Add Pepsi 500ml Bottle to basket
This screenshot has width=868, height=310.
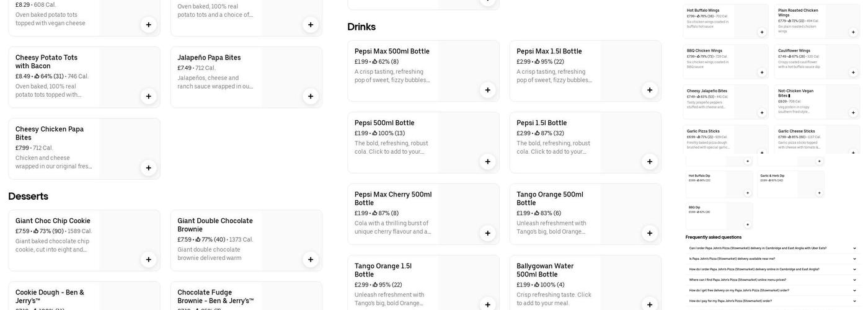[487, 162]
